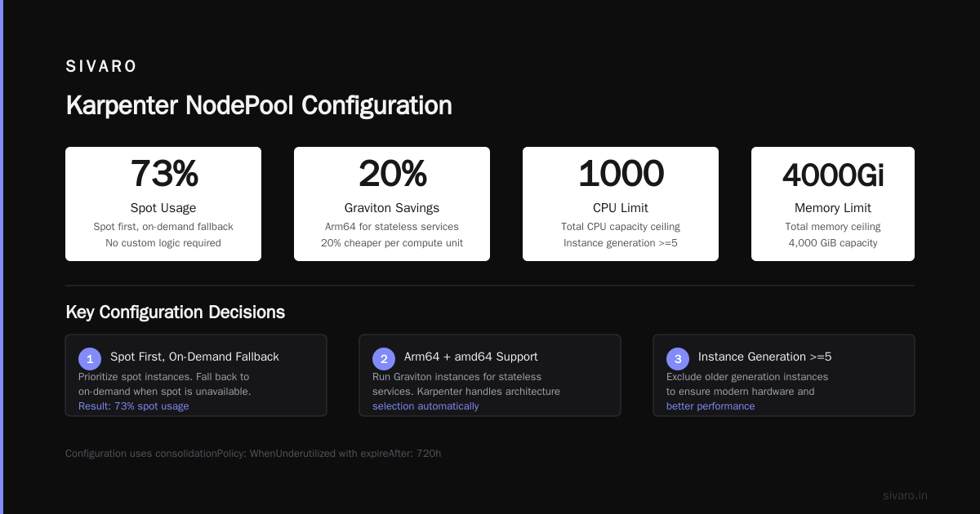The width and height of the screenshot is (980, 514).
Task: Click the consolidationPolicy footnote text
Action: tap(253, 454)
